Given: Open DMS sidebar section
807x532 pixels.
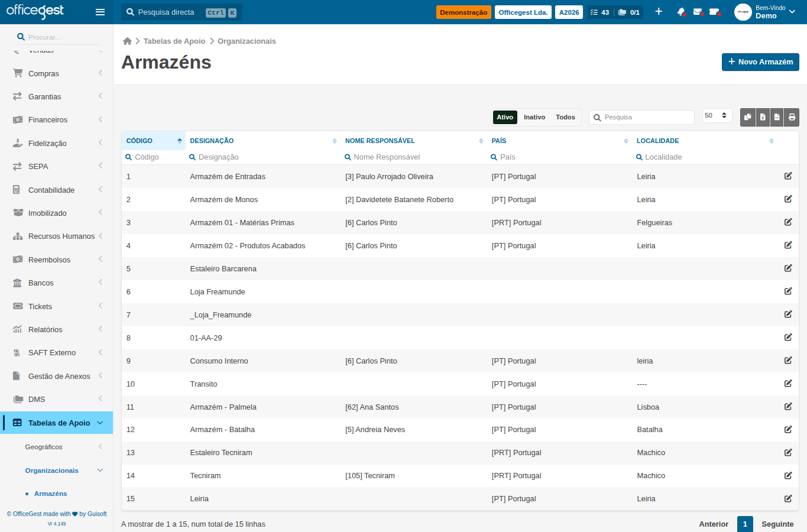Looking at the screenshot, I should pos(57,399).
